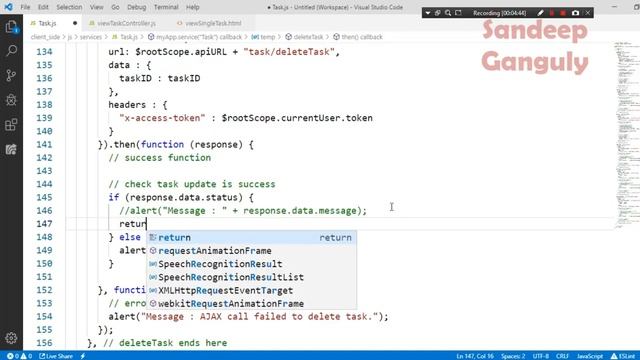This screenshot has height=360, width=640.
Task: Click UTF-8 encoding in status bar
Action: pyautogui.click(x=541, y=356)
